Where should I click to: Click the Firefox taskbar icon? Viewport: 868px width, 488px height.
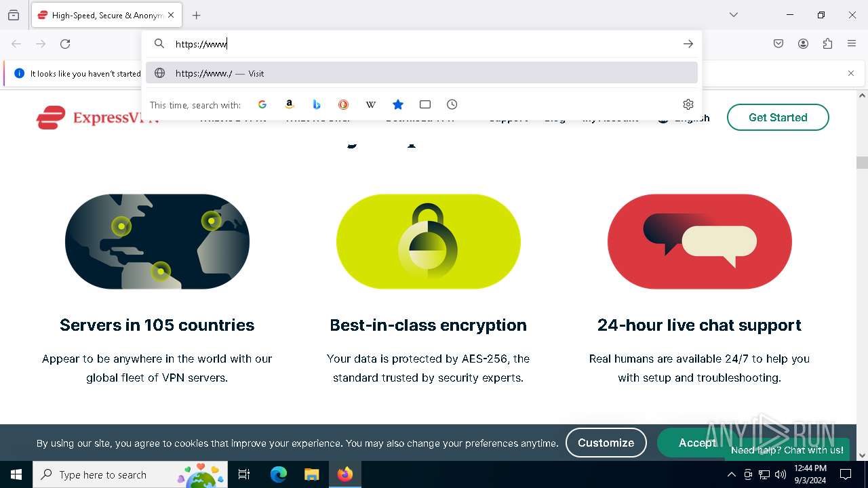345,474
